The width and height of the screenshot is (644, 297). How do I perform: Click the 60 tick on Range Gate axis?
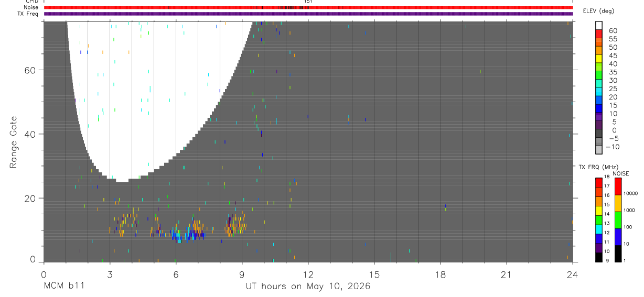[x=30, y=70]
